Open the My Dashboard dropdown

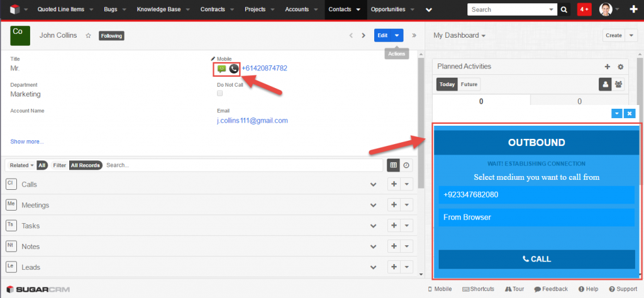tap(460, 35)
